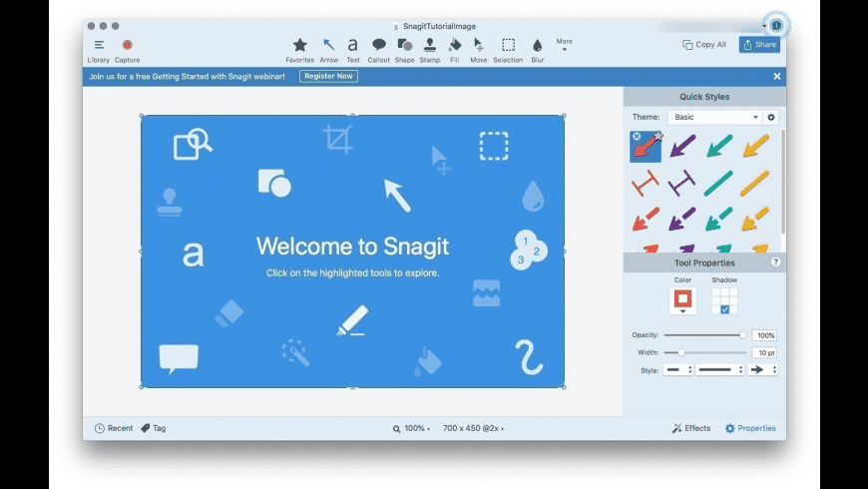This screenshot has height=489, width=868.
Task: Click the crop icon on tutorial image
Action: point(337,139)
